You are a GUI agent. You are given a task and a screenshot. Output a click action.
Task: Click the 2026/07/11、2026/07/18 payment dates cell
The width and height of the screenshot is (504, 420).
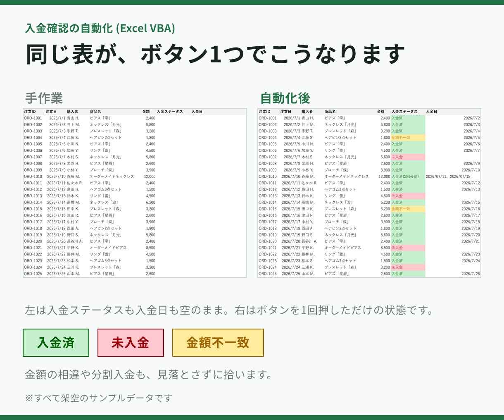pyautogui.click(x=448, y=177)
